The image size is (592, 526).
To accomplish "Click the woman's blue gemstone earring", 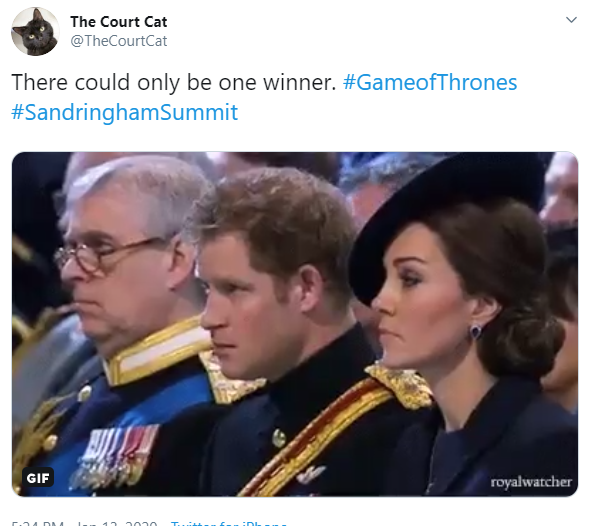I will [475, 332].
